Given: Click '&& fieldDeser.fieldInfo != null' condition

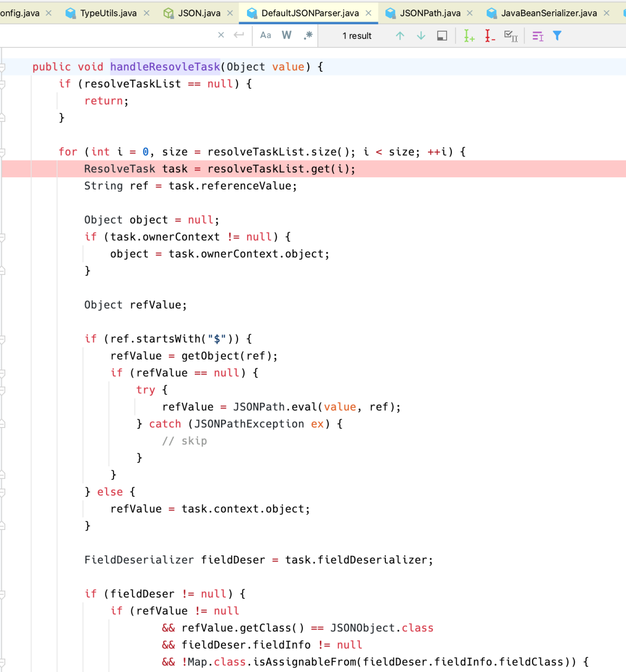Looking at the screenshot, I should click(262, 645).
